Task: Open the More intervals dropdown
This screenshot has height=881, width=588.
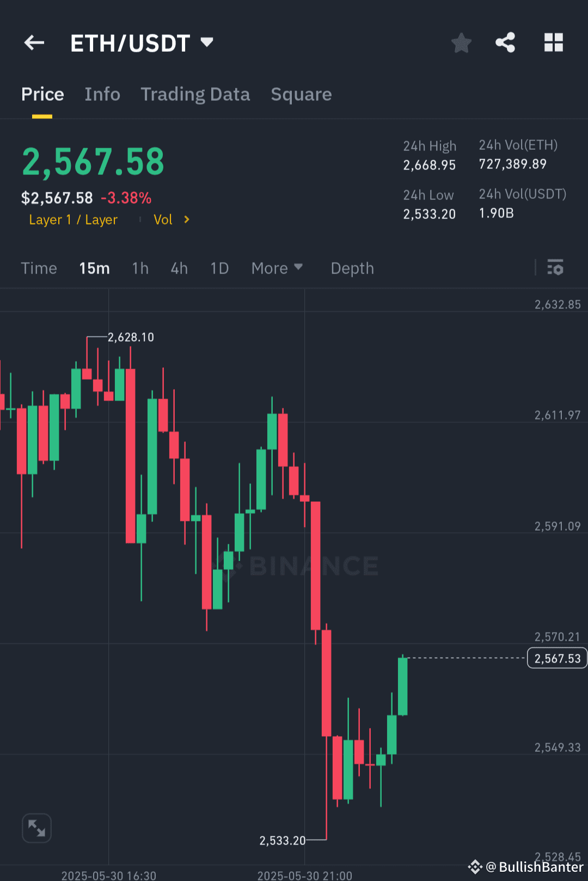Action: pos(277,268)
